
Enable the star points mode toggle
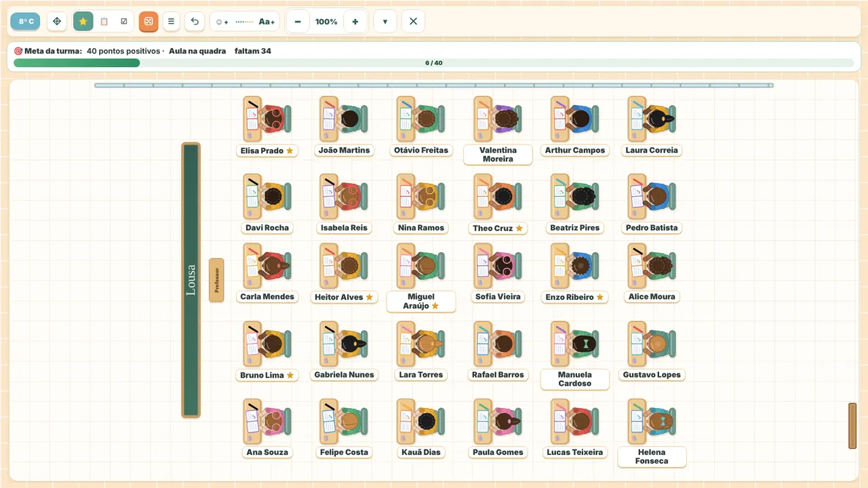(x=83, y=22)
